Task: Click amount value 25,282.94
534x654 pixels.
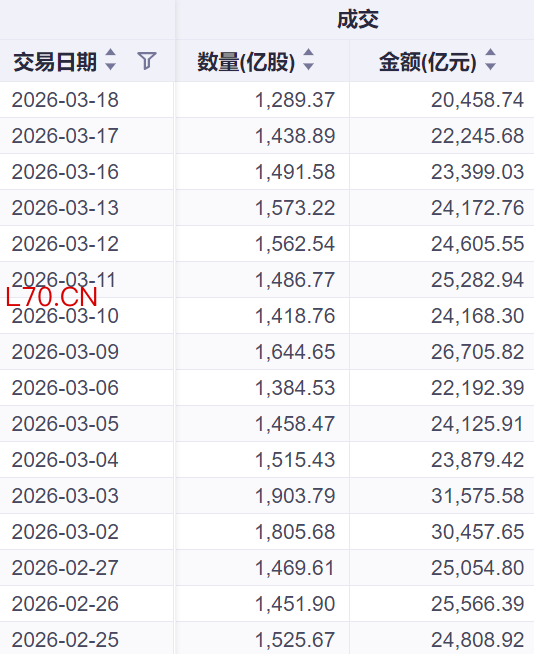Action: pyautogui.click(x=477, y=280)
